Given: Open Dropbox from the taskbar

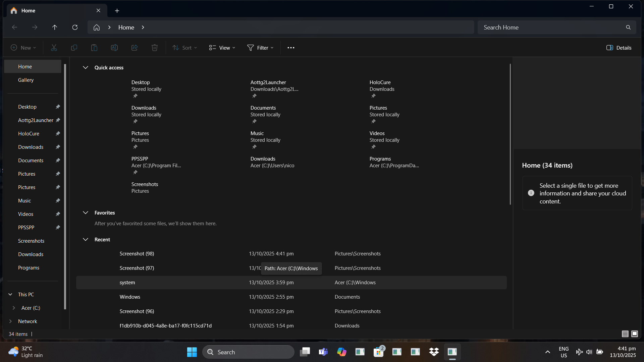Looking at the screenshot, I should (x=434, y=352).
